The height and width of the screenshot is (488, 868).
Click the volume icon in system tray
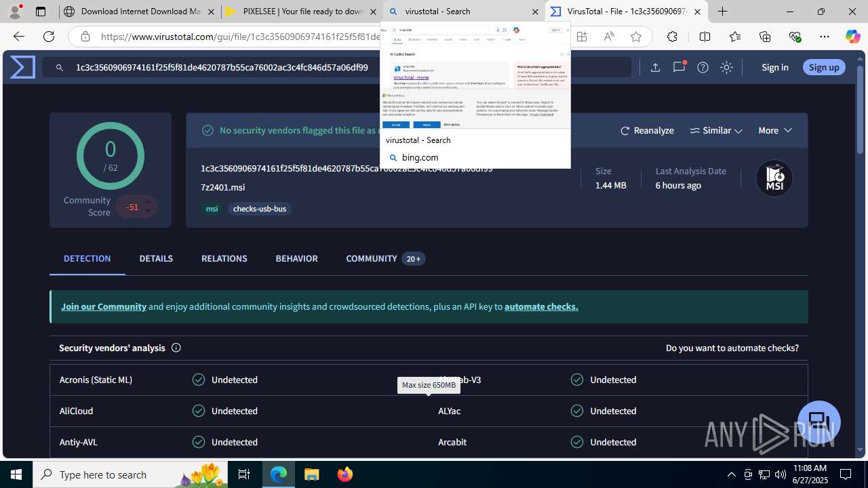[781, 474]
